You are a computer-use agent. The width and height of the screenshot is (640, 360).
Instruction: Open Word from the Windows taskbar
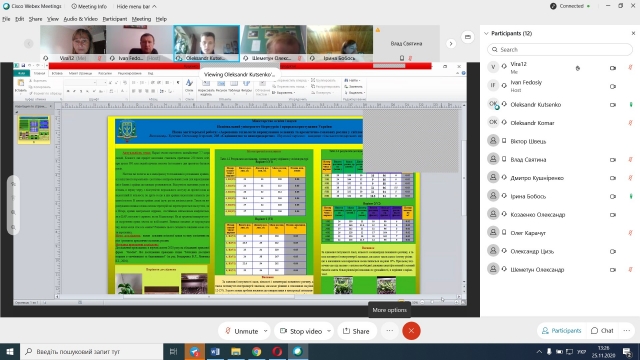pyautogui.click(x=215, y=351)
